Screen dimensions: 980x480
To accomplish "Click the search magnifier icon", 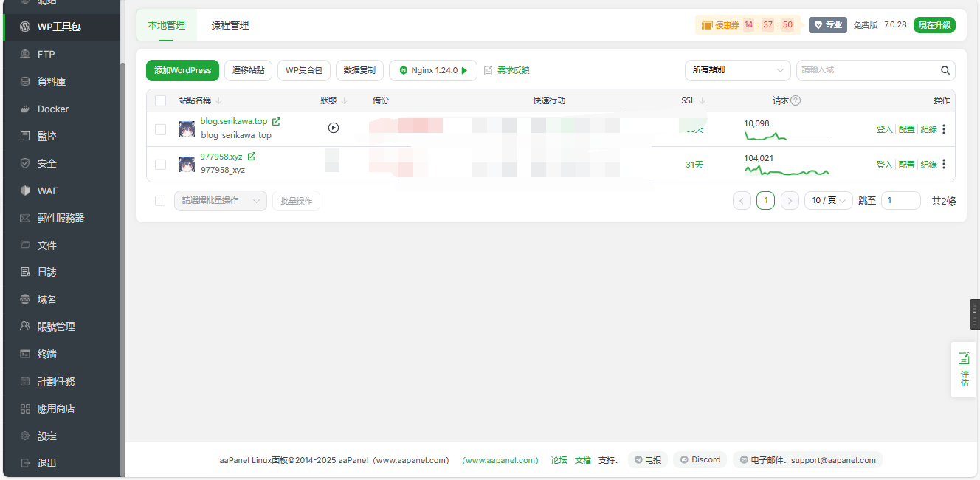I will (x=945, y=71).
